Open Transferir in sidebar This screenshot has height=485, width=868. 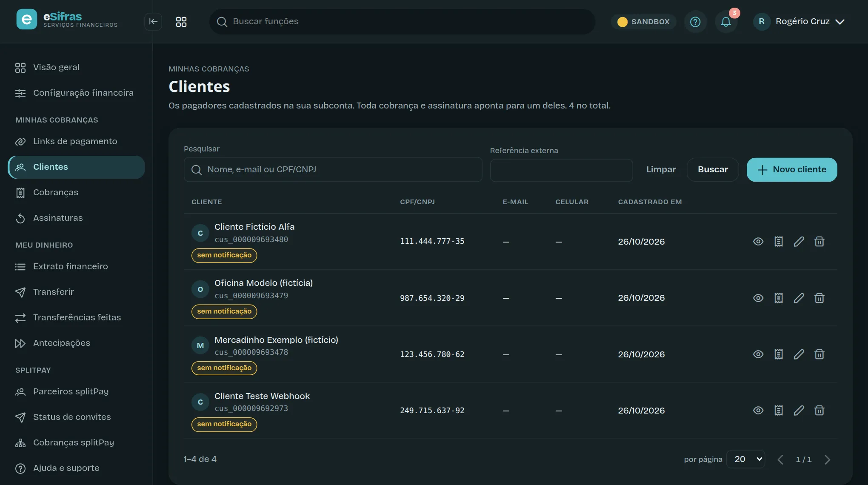point(76,292)
